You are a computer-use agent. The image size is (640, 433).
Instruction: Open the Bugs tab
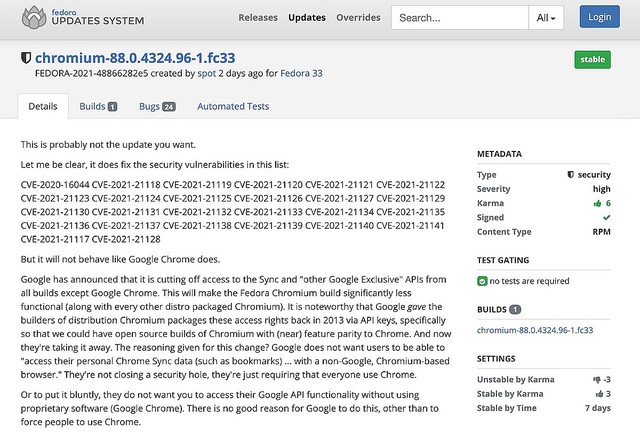[155, 106]
